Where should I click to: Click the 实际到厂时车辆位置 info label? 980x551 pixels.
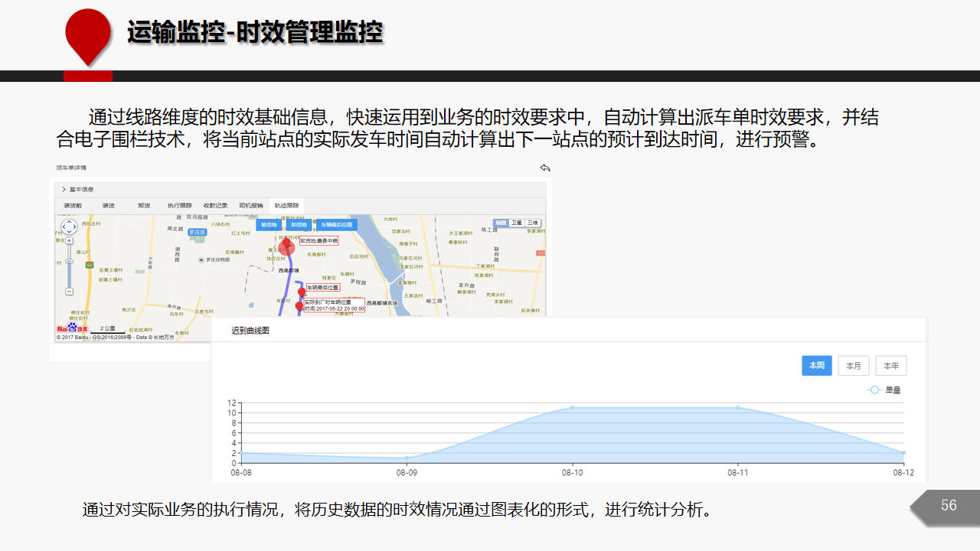tap(334, 305)
